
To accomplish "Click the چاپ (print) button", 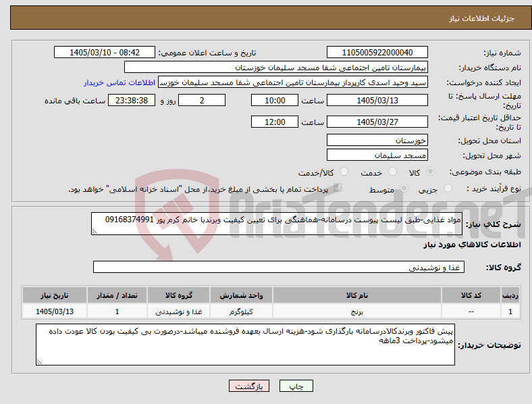I will tap(296, 386).
